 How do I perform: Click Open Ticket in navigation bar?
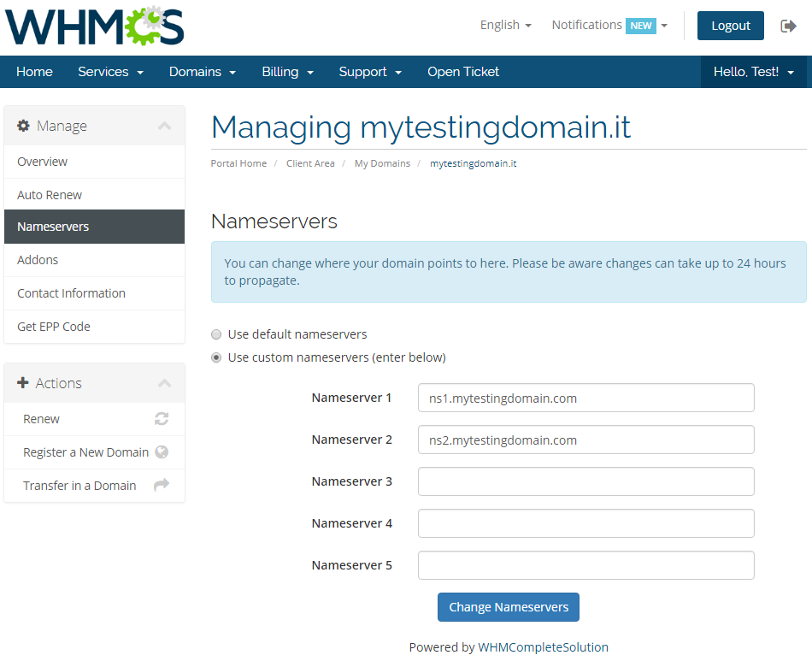pos(463,72)
